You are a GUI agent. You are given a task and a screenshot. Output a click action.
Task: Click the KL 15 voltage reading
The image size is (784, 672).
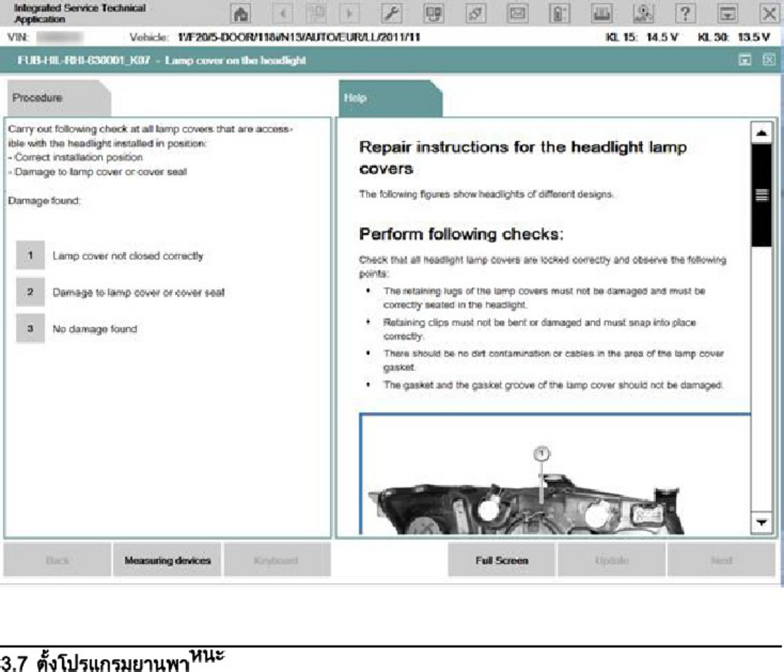[x=642, y=37]
